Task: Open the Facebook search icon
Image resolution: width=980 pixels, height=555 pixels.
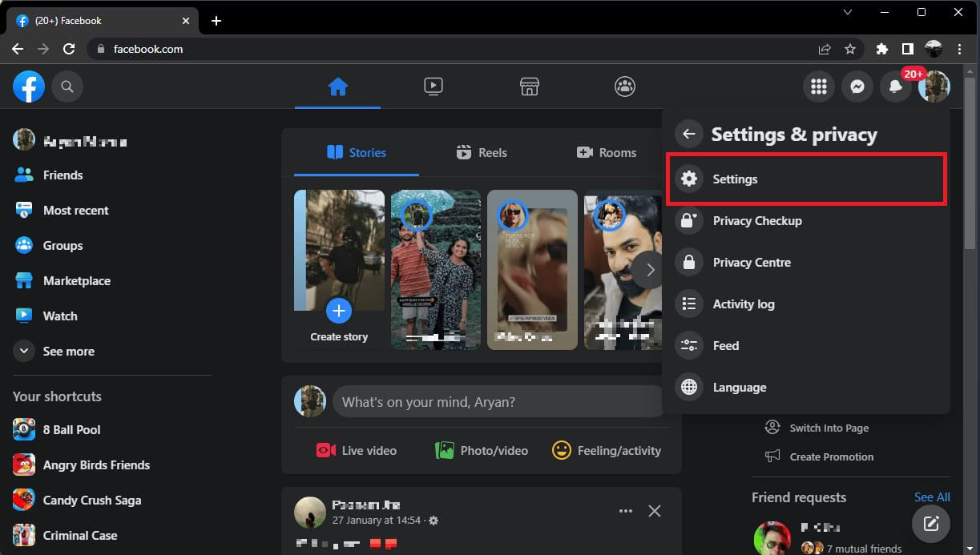Action: click(x=67, y=86)
